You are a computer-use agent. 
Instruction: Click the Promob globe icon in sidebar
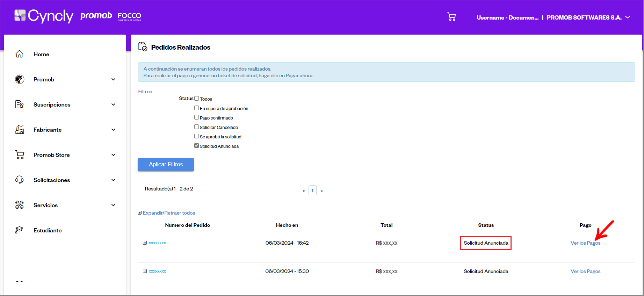[x=20, y=79]
